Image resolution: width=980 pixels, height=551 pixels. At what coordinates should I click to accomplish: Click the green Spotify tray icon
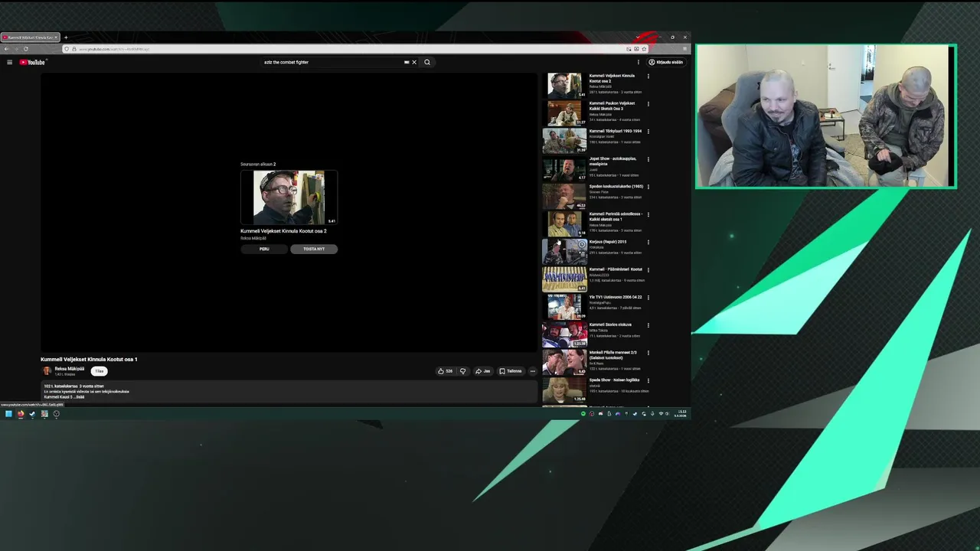583,414
